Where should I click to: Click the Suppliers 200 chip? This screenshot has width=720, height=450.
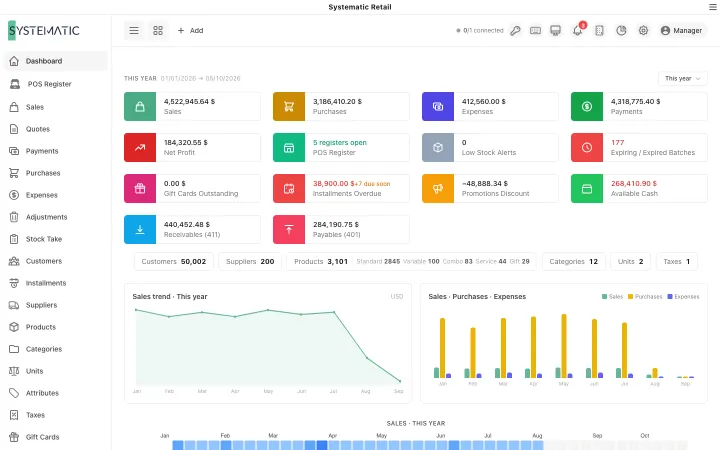[x=250, y=261]
